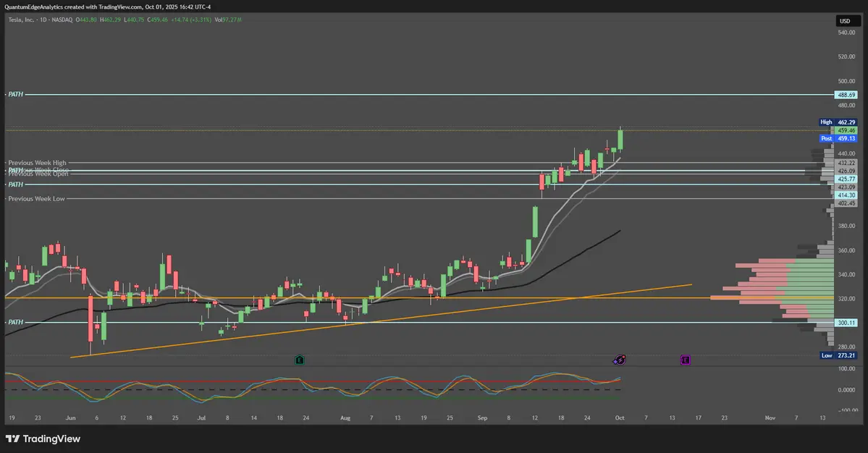Click the Tesla, Inc. symbol title
This screenshot has width=868, height=453.
[21, 20]
